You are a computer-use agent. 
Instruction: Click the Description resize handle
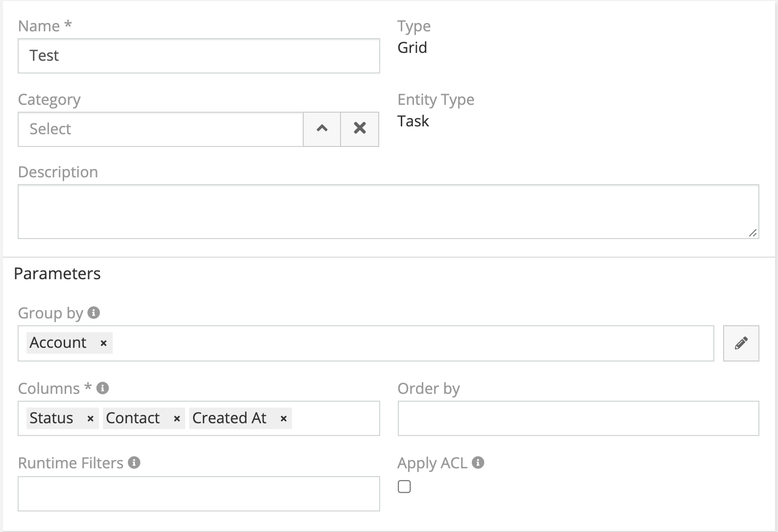pyautogui.click(x=753, y=233)
